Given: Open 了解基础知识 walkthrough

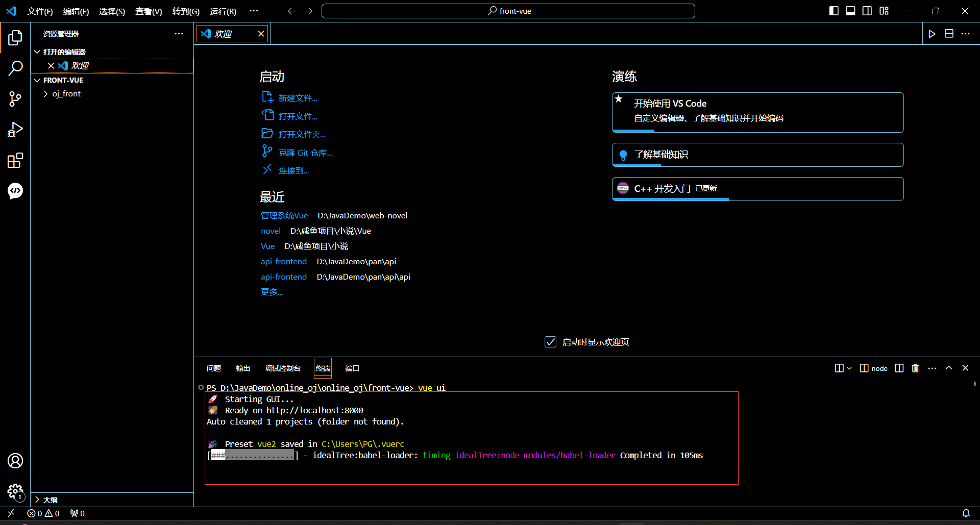Looking at the screenshot, I should coord(757,155).
